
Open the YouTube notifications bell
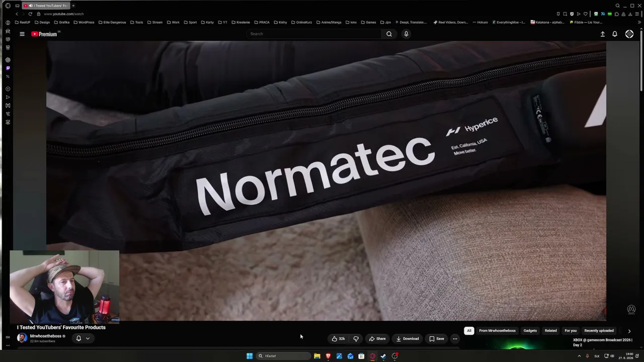614,34
